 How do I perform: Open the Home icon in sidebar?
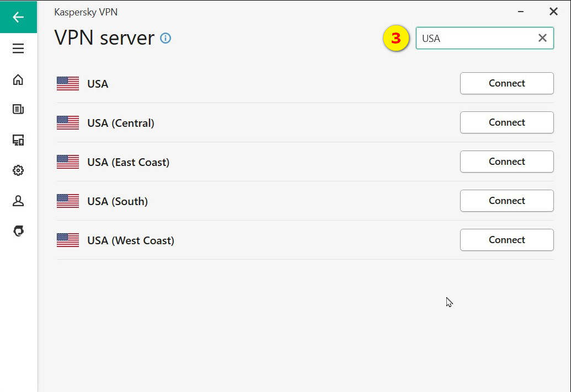click(x=18, y=79)
